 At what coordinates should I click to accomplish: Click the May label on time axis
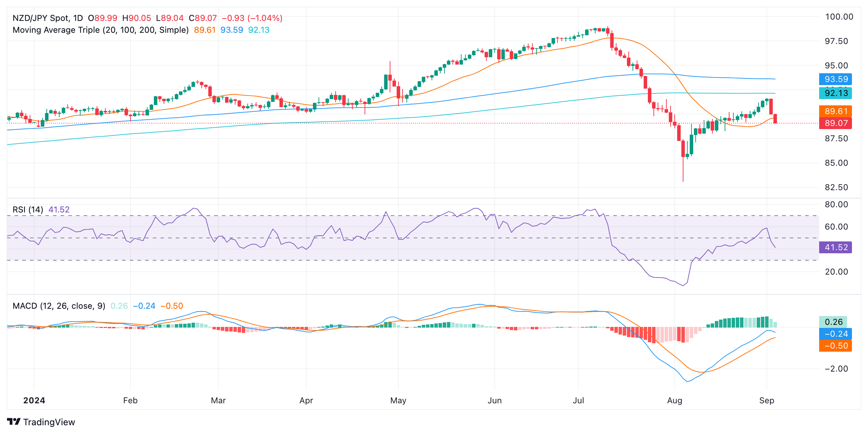click(x=398, y=401)
